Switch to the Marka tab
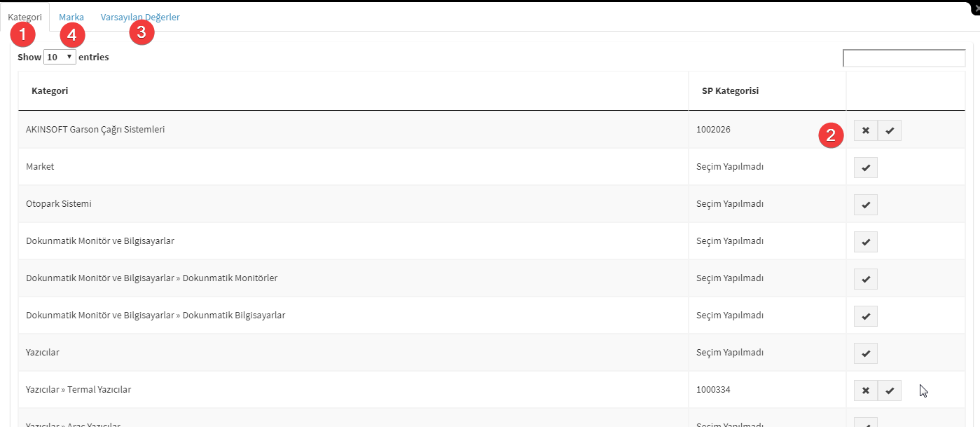This screenshot has height=427, width=980. coord(71,17)
